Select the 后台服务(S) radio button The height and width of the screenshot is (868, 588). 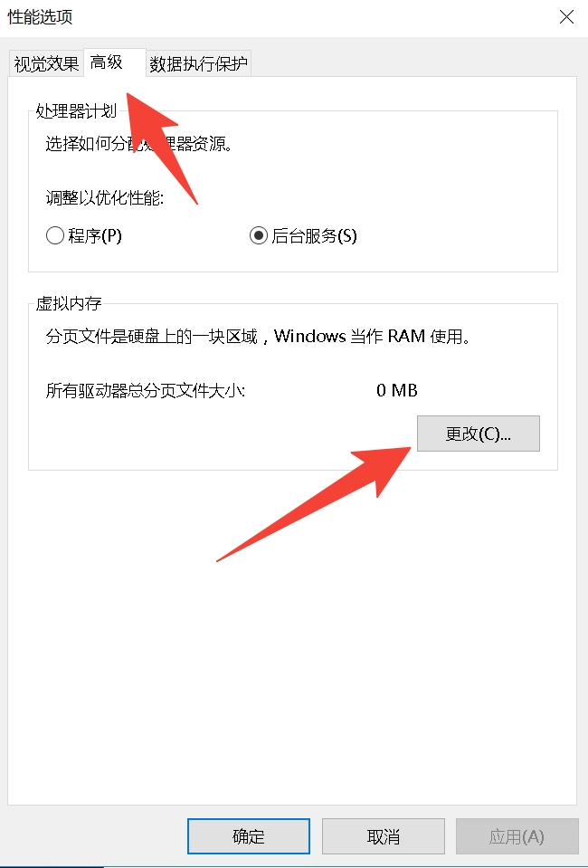[x=303, y=236]
